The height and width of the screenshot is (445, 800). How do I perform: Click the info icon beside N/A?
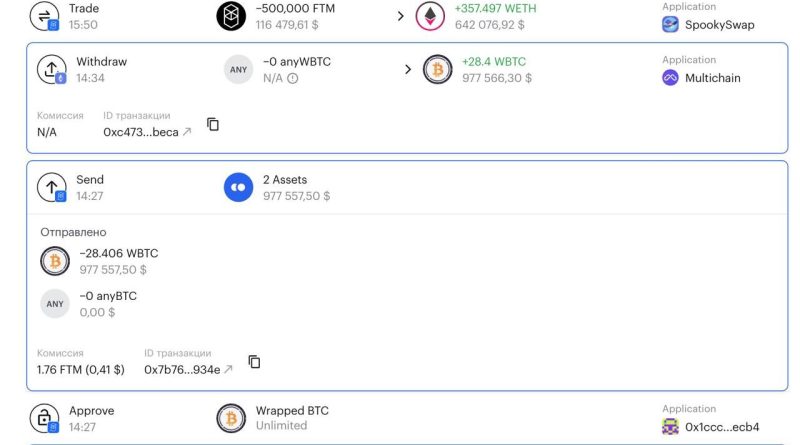(292, 78)
